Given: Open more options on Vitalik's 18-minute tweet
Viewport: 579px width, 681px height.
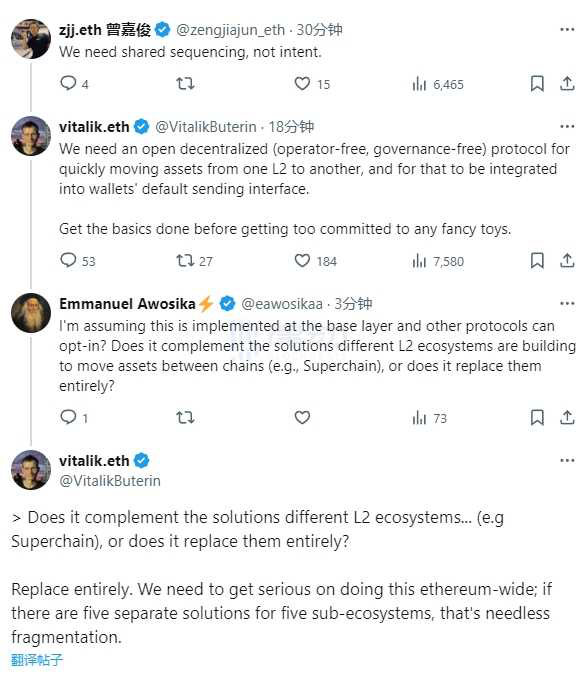Looking at the screenshot, I should 567,126.
